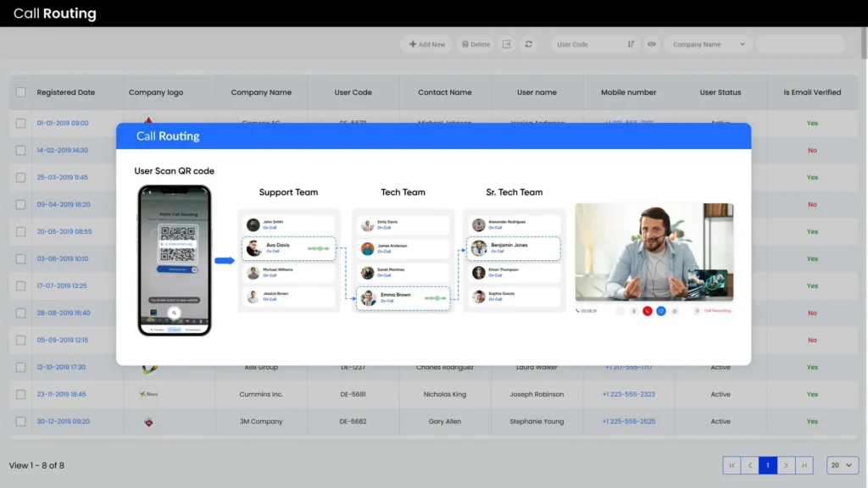This screenshot has width=868, height=488.
Task: Select the checkbox for 30-12-2019 09:20 row
Action: point(21,421)
